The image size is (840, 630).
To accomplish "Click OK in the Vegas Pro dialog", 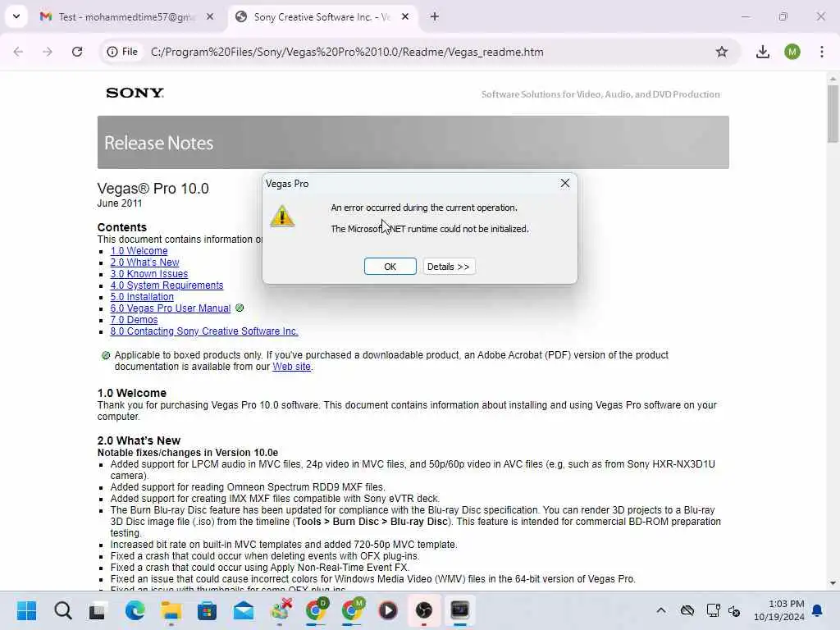I will click(x=390, y=267).
